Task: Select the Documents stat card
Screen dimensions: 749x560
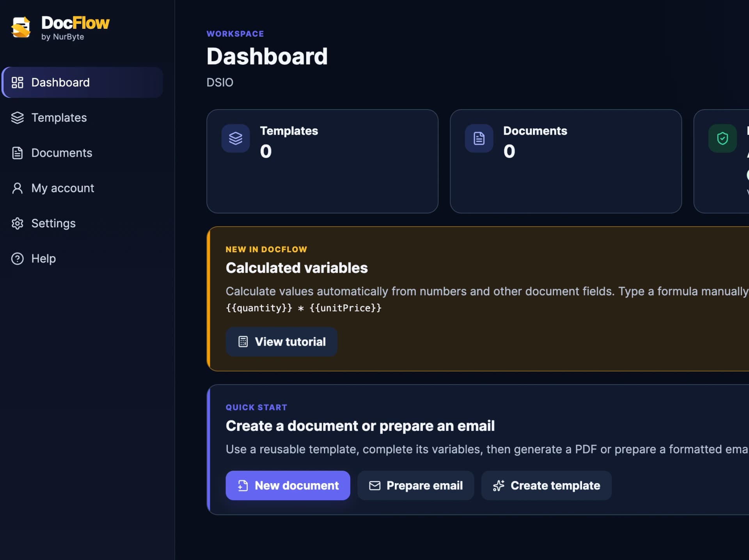Action: click(x=566, y=161)
